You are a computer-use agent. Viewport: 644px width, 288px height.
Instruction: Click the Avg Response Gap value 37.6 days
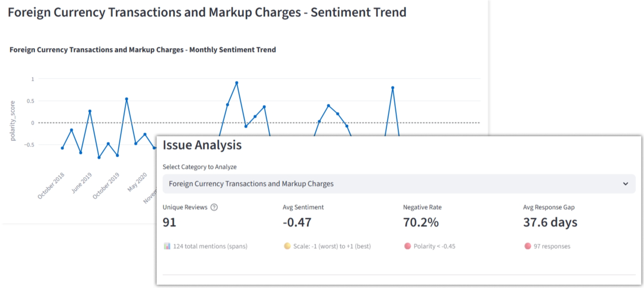[550, 222]
